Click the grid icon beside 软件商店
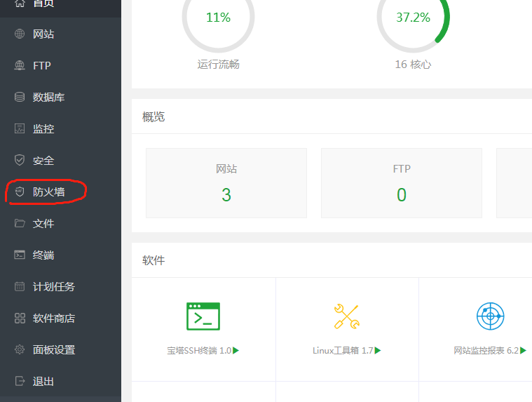Screen dimensions: 532x402 [x=20, y=318]
